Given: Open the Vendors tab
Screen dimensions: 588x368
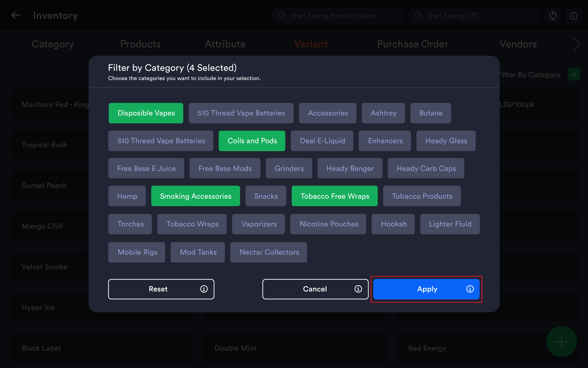Looking at the screenshot, I should [x=518, y=44].
